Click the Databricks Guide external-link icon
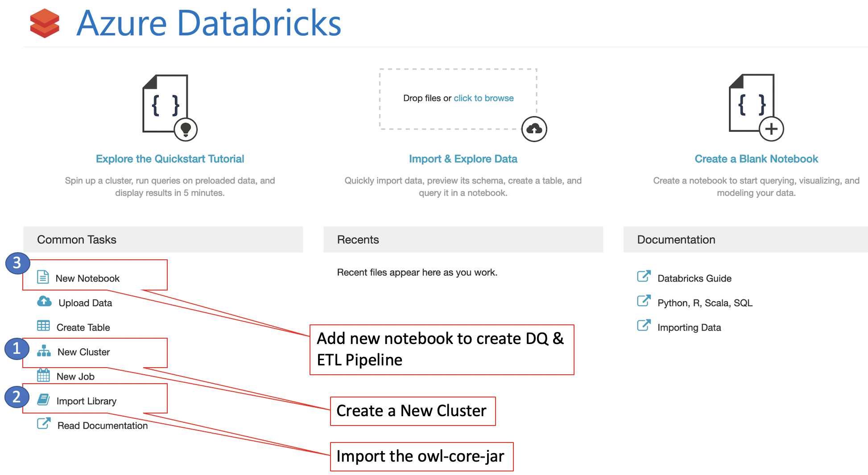The image size is (868, 475). coord(644,276)
